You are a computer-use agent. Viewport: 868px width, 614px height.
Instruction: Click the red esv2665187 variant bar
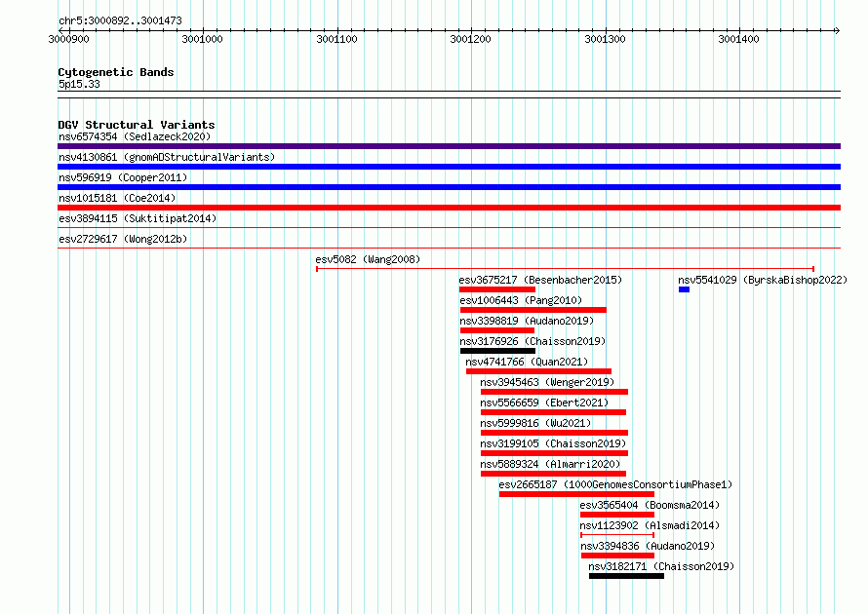[576, 494]
